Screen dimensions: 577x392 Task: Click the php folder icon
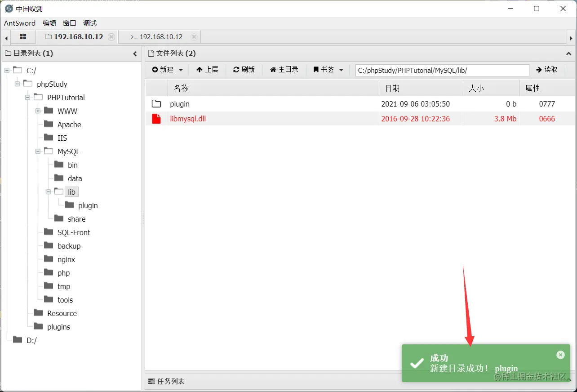pos(49,272)
